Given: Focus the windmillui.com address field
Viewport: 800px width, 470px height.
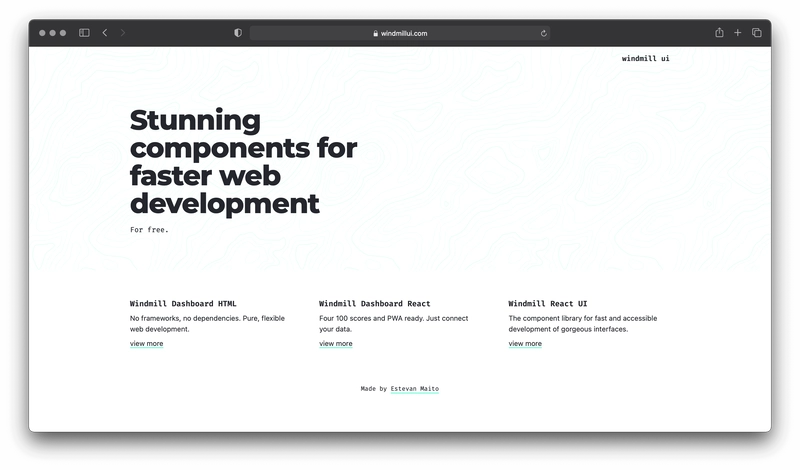Looking at the screenshot, I should 399,33.
